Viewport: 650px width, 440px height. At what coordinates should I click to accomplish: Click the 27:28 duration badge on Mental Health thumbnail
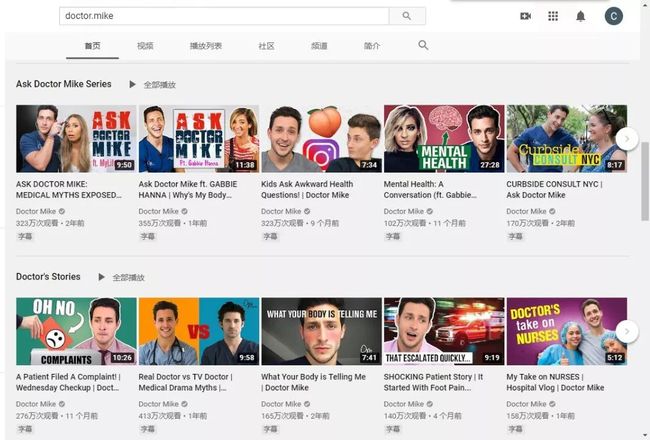pos(490,165)
